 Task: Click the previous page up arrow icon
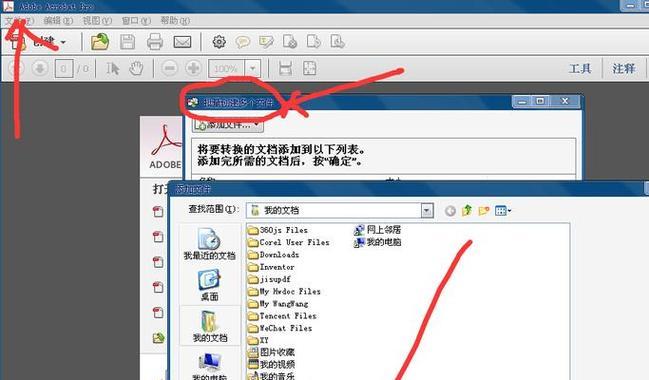click(x=16, y=68)
